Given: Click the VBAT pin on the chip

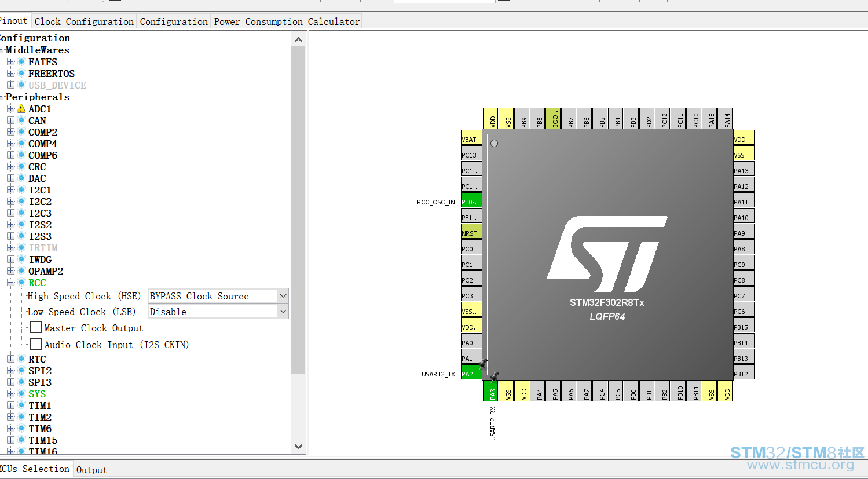Looking at the screenshot, I should pyautogui.click(x=471, y=138).
